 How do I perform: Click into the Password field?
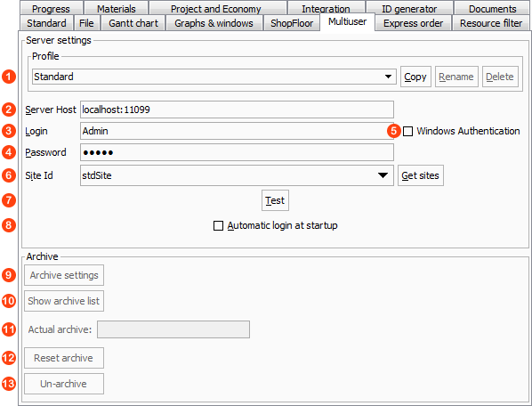(237, 152)
